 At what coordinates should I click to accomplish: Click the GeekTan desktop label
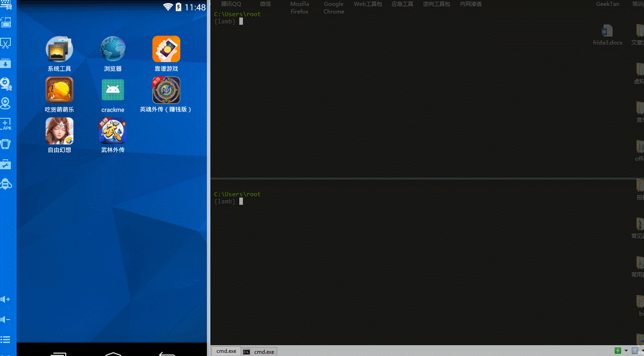tap(607, 4)
